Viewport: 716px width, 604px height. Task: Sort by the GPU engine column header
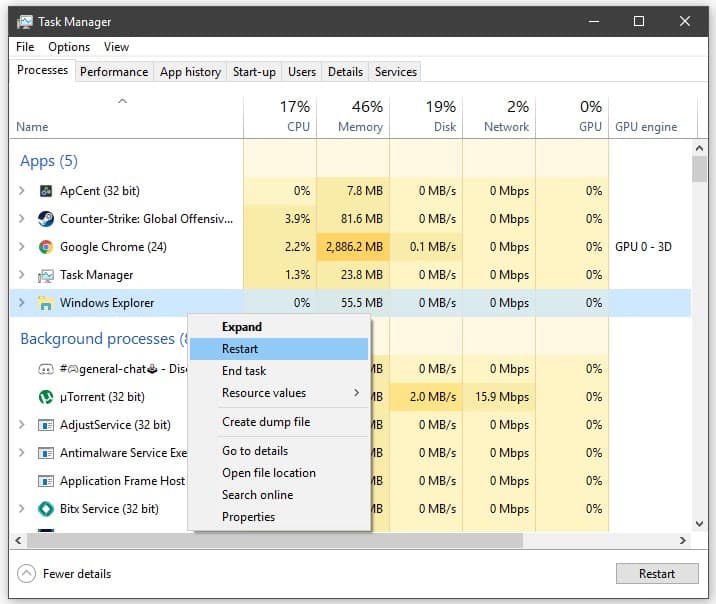click(x=653, y=117)
